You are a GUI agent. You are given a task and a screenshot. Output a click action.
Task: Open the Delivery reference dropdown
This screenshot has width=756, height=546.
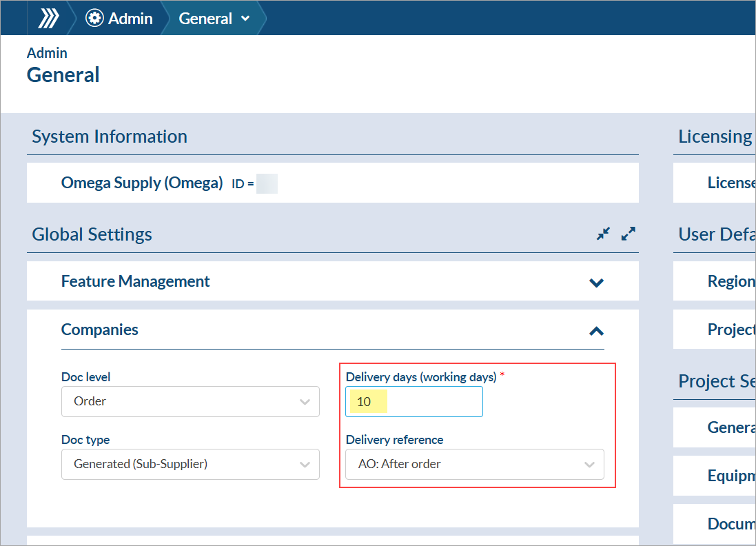pos(474,464)
